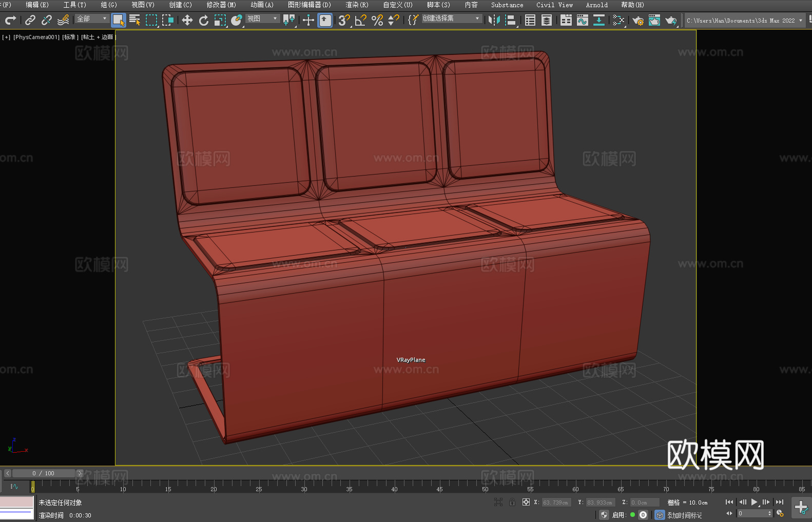
Task: Open Edit Named Selection Sets
Action: coord(413,20)
